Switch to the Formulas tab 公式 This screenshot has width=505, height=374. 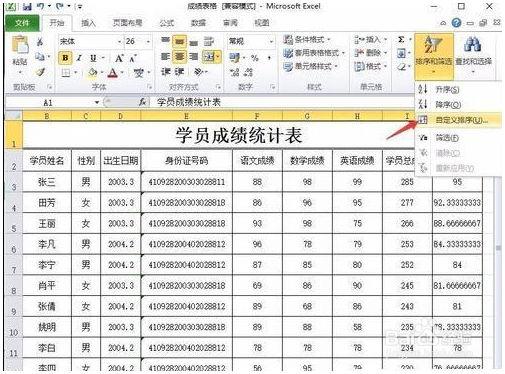pyautogui.click(x=167, y=23)
